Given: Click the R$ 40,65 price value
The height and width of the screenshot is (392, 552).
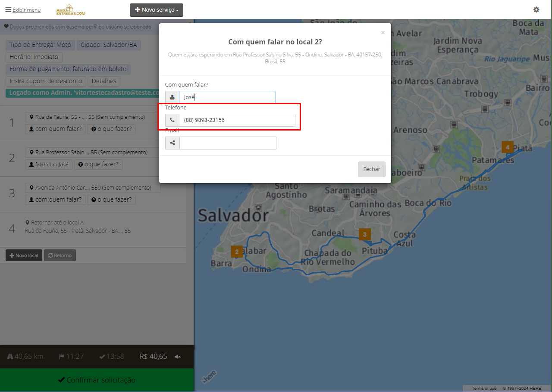Looking at the screenshot, I should click(153, 357).
